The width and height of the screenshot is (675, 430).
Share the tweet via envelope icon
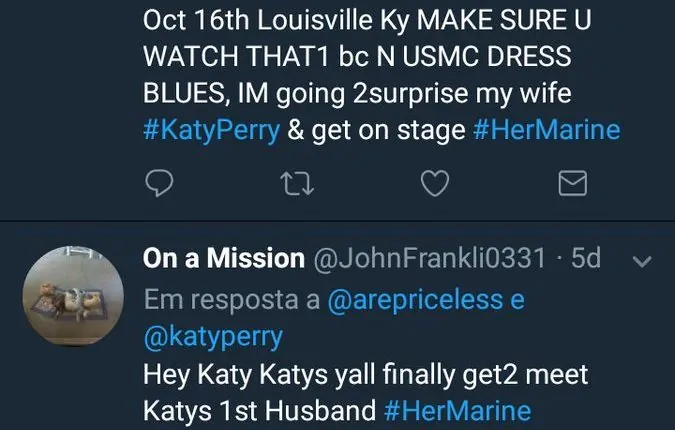571,183
